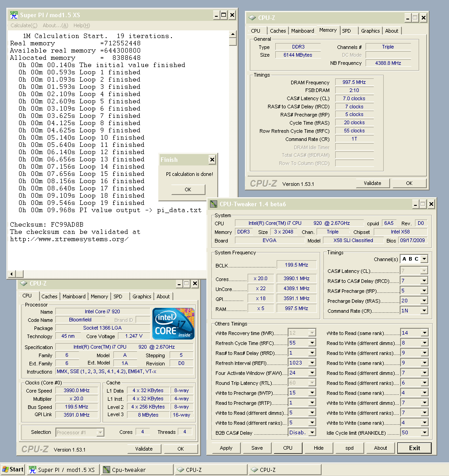Image resolution: width=449 pixels, height=476 pixels.
Task: Click the http://www.xtremesystems.org/ line in Super PI
Action: 69,239
